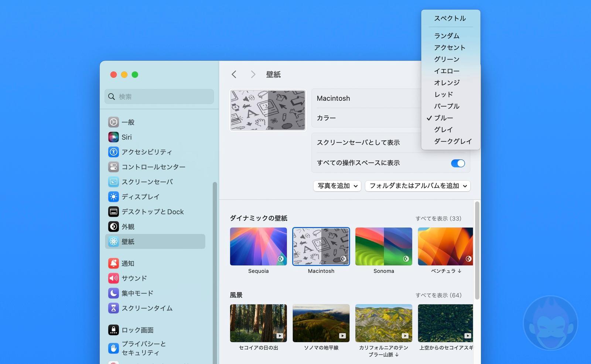Select 上空からのセコイアスギ thumbnail
591x364 pixels.
tap(445, 323)
